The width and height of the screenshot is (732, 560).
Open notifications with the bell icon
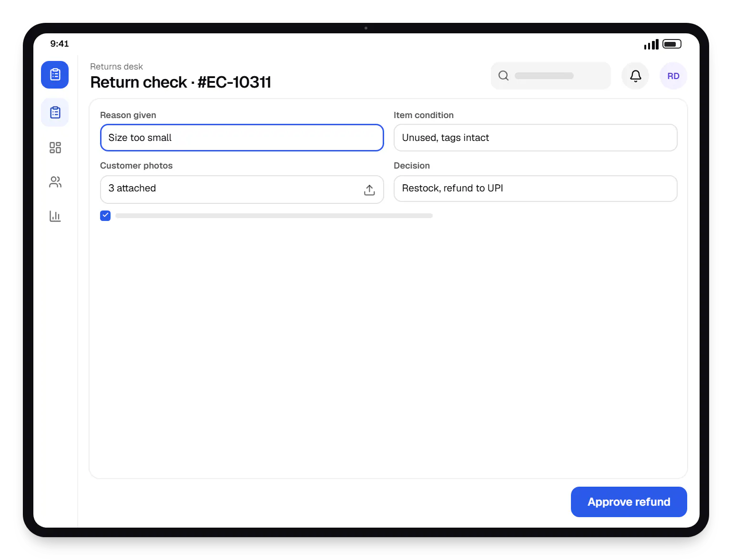635,76
